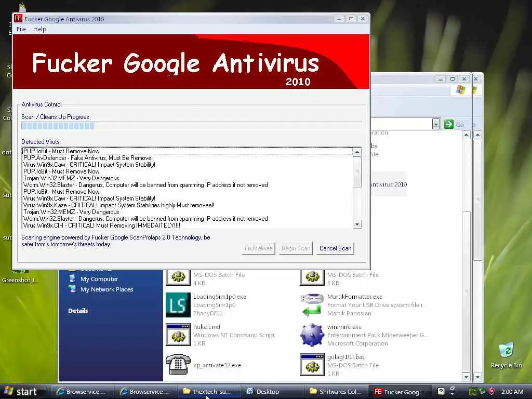Click LoadingSim1p0.exe LS icon
Image resolution: width=532 pixels, height=399 pixels.
coord(178,304)
